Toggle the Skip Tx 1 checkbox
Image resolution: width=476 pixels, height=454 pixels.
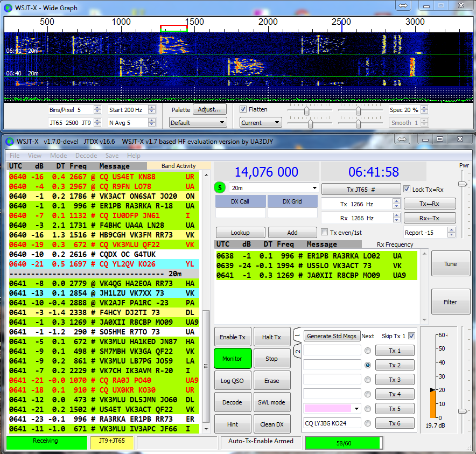[x=411, y=336]
